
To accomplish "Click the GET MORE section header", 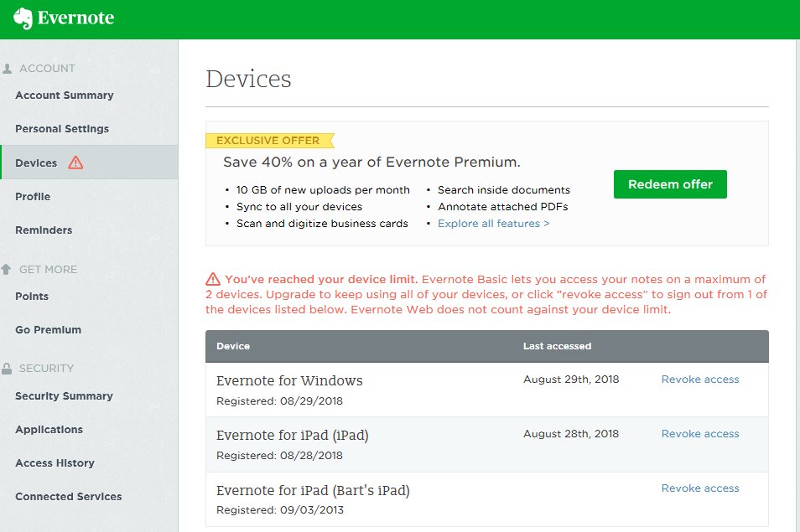I will [x=48, y=270].
